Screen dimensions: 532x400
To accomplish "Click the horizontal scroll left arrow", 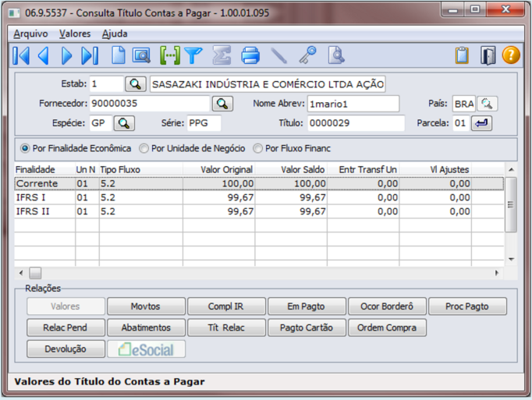I will [21, 273].
